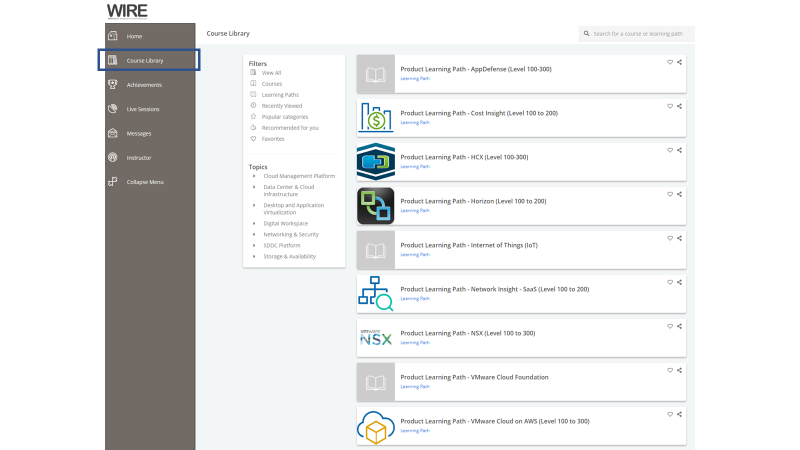This screenshot has height=450, width=800.
Task: Select Recommended for you filter
Action: point(290,128)
